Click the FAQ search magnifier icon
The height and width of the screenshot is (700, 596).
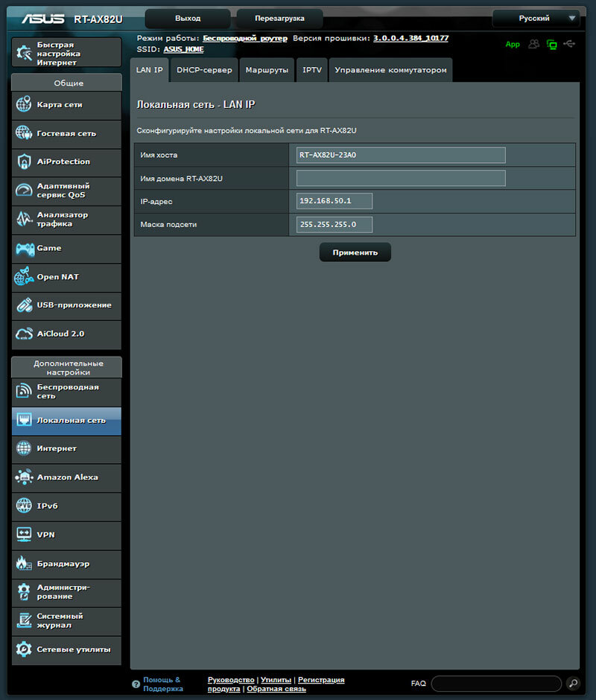point(573,683)
